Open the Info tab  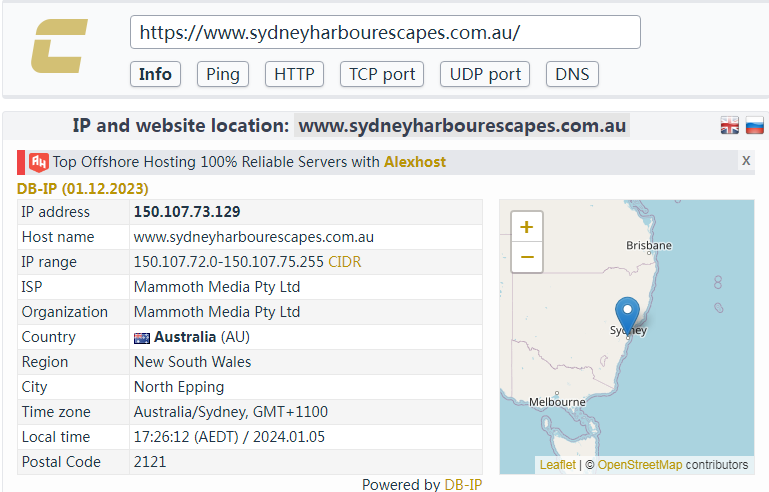[x=155, y=74]
